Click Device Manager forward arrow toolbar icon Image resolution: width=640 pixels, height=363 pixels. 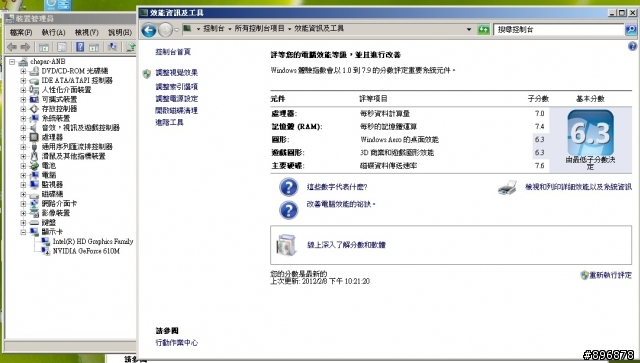pos(25,47)
